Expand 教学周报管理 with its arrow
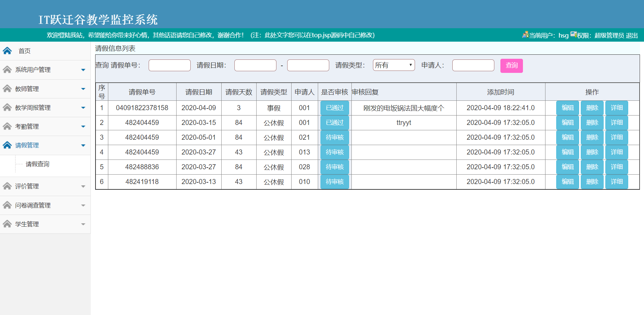 click(83, 108)
